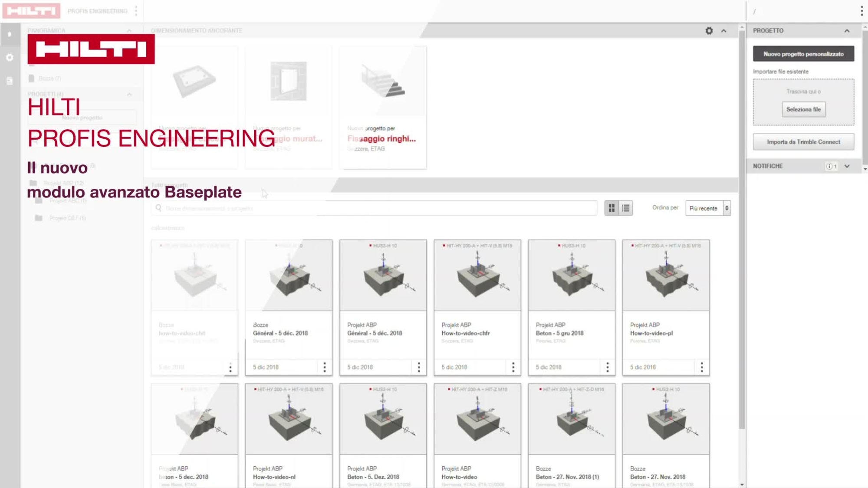Click the top icon in left sidebar
This screenshot has width=868, height=488.
coord(10,34)
